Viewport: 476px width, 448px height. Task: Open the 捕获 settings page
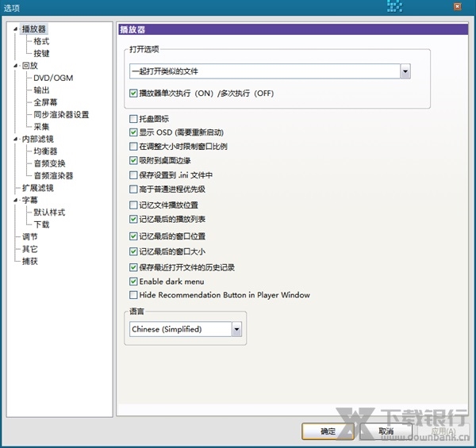[30, 261]
